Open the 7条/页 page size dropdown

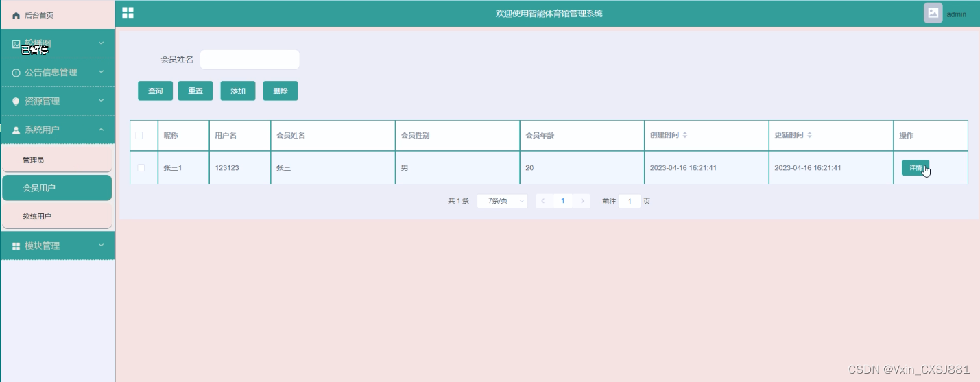(x=502, y=201)
